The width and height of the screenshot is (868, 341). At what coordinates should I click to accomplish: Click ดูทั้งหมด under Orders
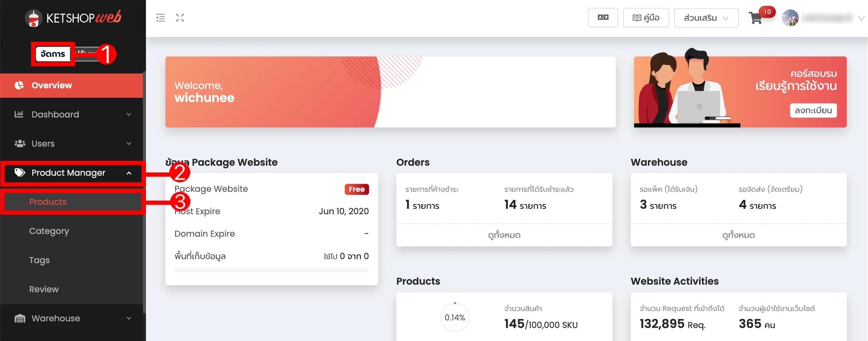point(504,235)
